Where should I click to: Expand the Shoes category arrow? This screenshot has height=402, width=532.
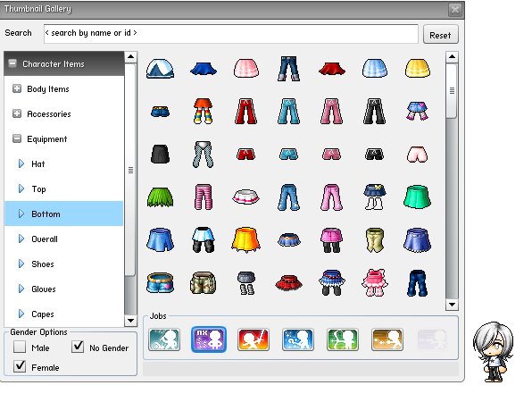(x=21, y=264)
